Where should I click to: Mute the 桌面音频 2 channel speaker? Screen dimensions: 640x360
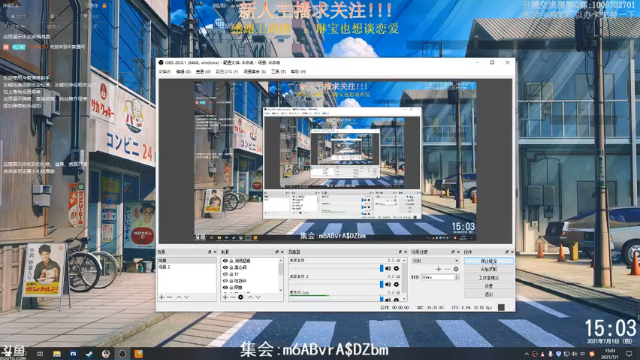tap(388, 284)
